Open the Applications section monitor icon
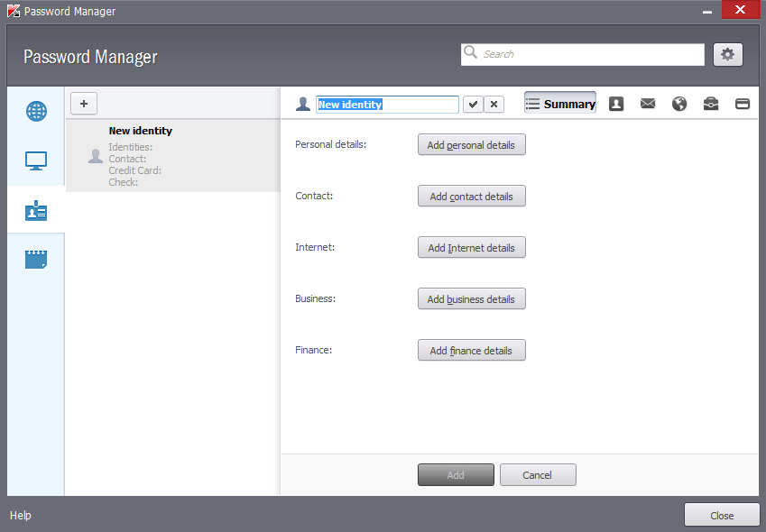This screenshot has width=766, height=532. point(36,161)
